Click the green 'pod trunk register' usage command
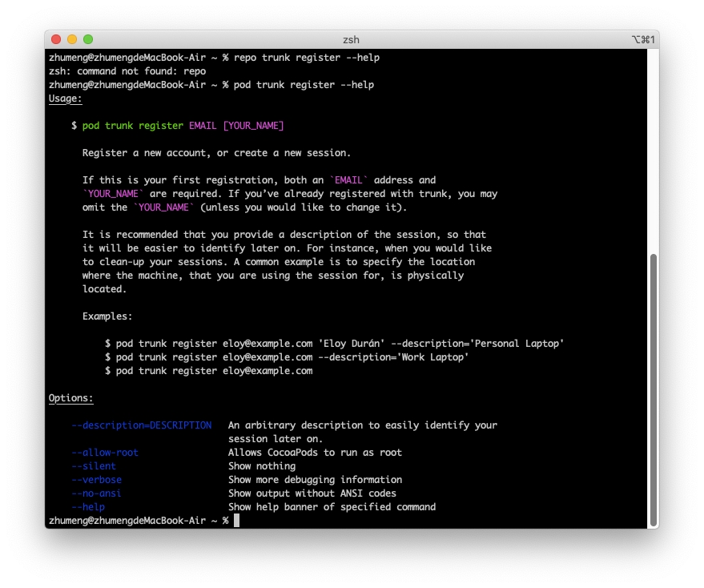 coord(132,126)
